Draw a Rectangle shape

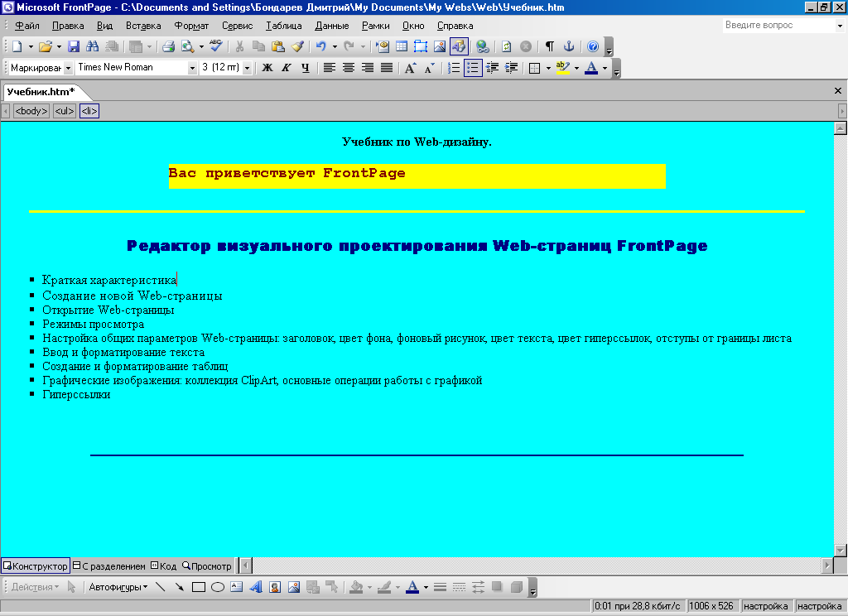click(x=199, y=587)
